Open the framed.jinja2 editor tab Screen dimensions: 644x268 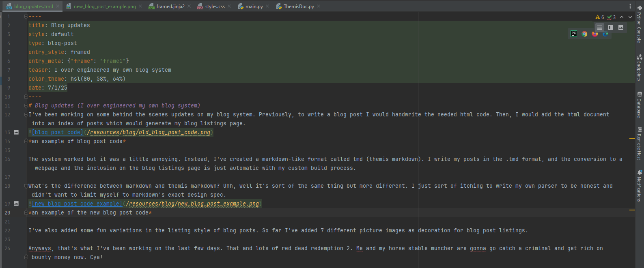170,6
